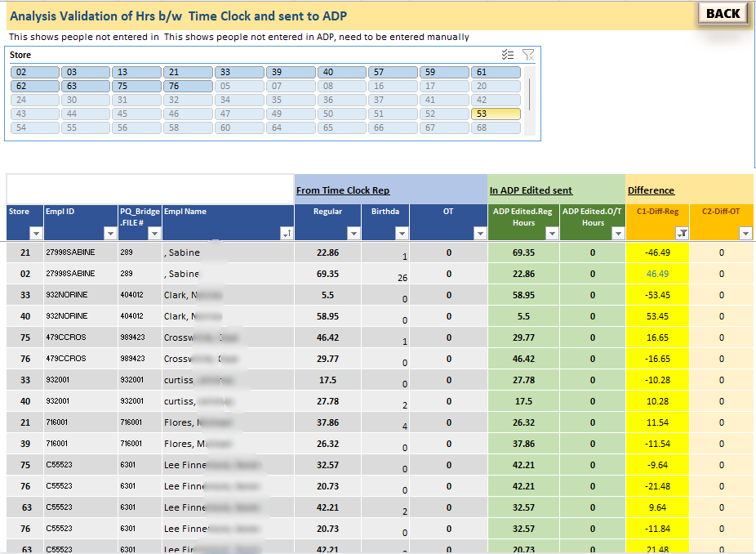The image size is (756, 554).
Task: Open Empl ID column filter dropdown
Action: tap(110, 234)
